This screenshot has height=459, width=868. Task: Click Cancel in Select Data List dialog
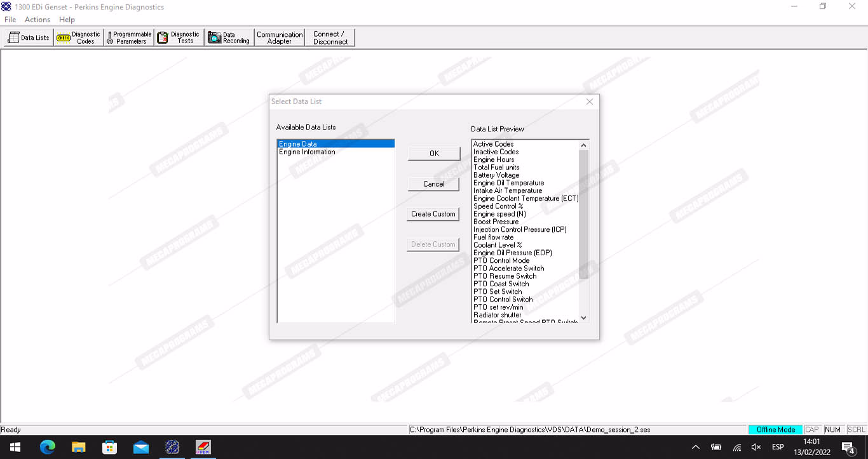click(x=434, y=184)
